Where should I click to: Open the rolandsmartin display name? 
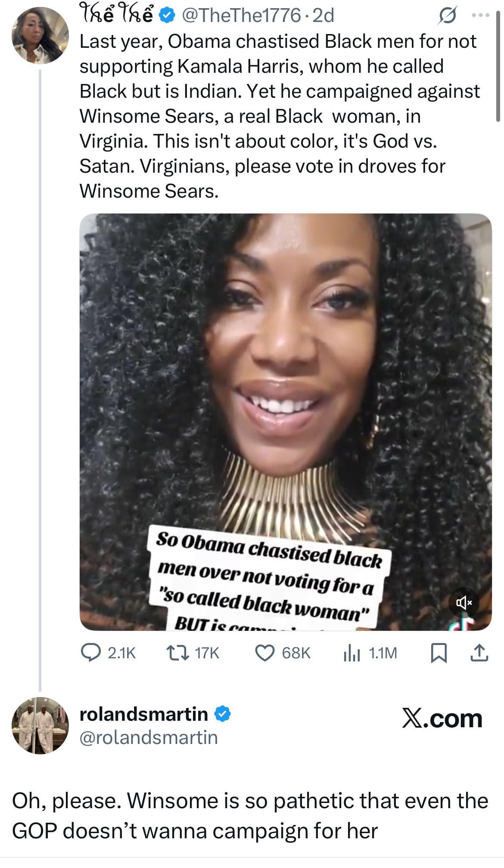[144, 714]
